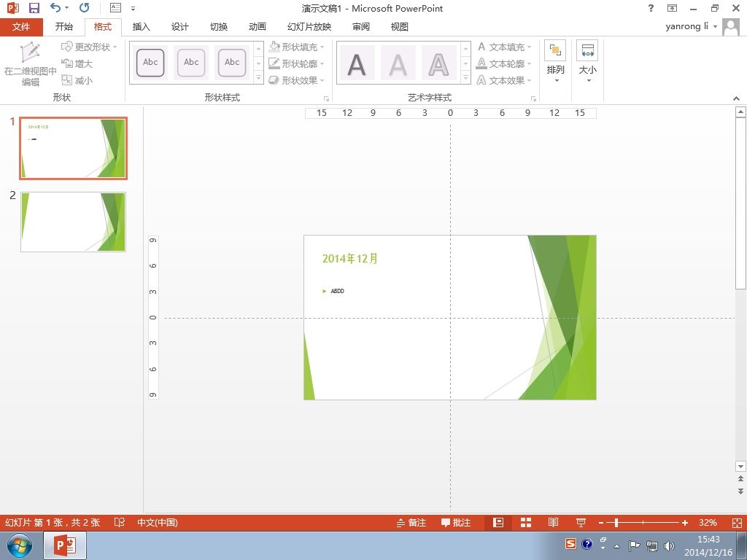Fit slide to current window

click(737, 522)
